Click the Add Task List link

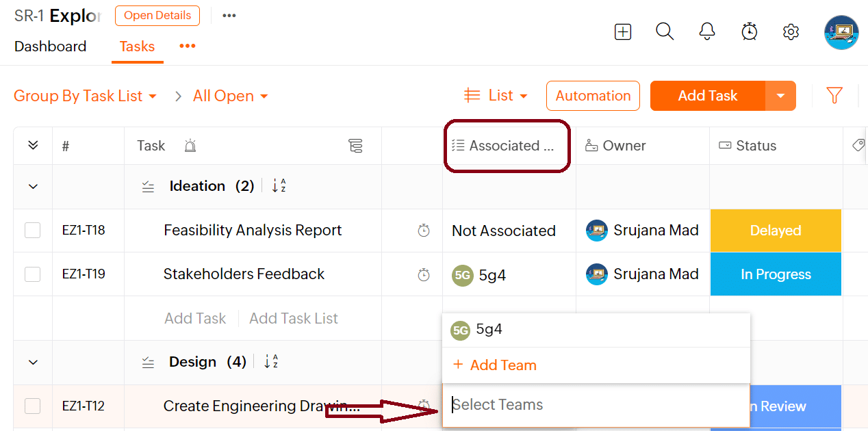[294, 318]
